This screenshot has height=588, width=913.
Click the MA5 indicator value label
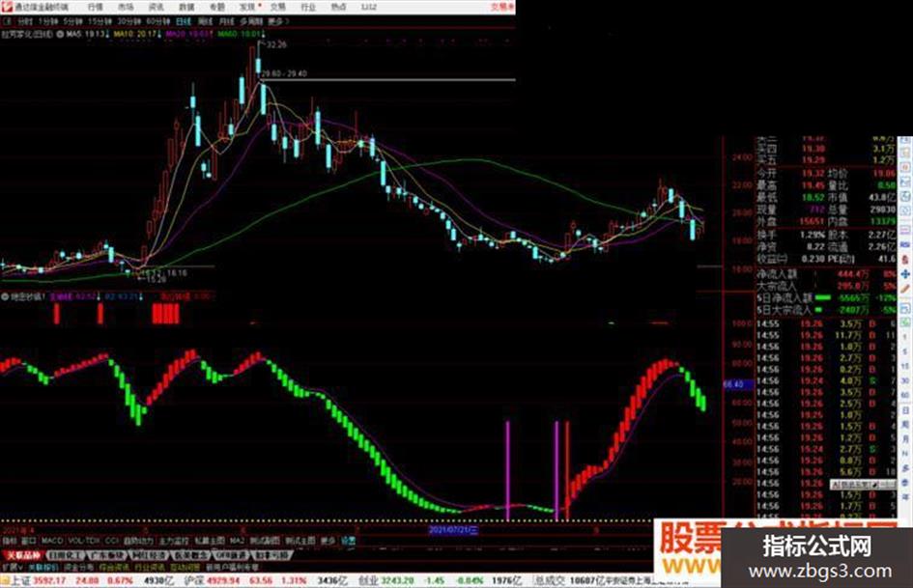pyautogui.click(x=86, y=35)
